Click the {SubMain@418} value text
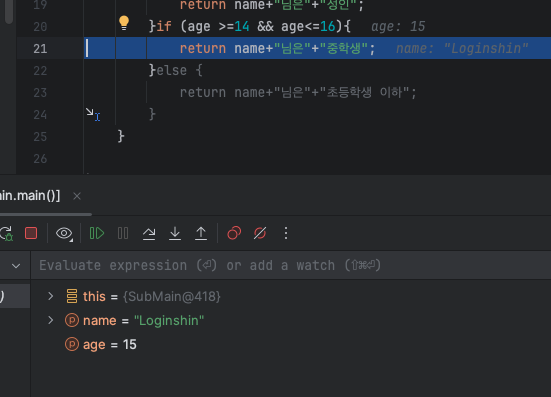 171,297
